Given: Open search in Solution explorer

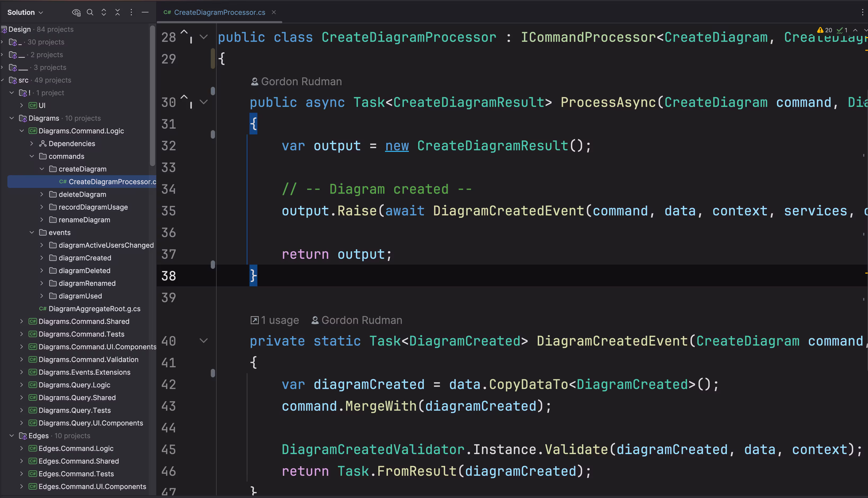Looking at the screenshot, I should point(90,12).
